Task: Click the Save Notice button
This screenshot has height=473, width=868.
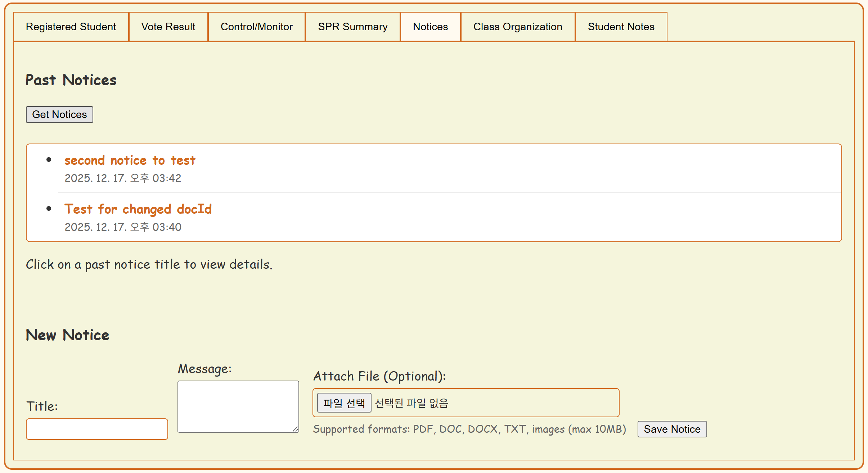Action: click(672, 429)
